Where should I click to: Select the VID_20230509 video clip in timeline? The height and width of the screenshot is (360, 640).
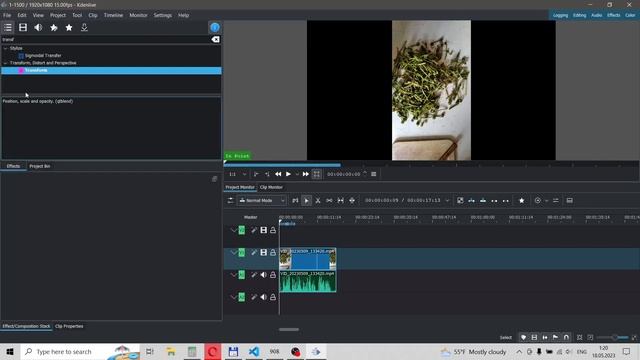pyautogui.click(x=308, y=258)
